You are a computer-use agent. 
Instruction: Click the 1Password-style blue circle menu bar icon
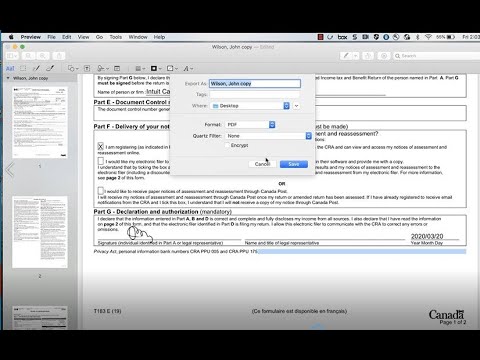386,37
